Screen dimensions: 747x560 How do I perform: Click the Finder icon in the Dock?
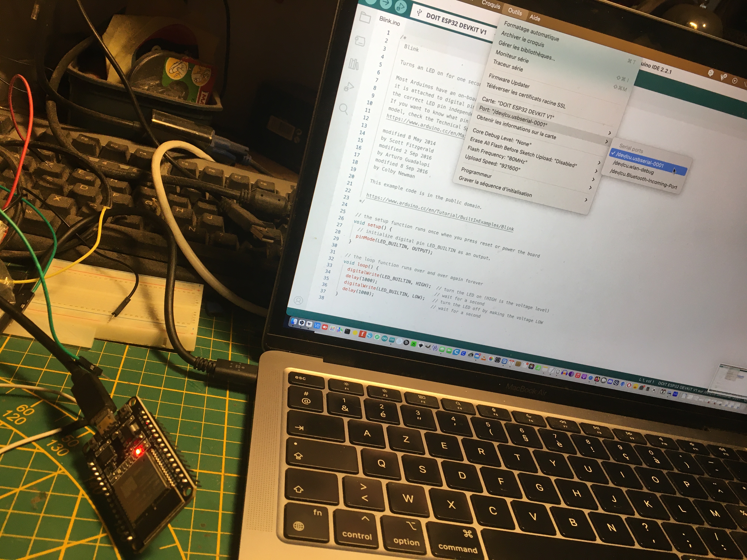click(x=294, y=321)
